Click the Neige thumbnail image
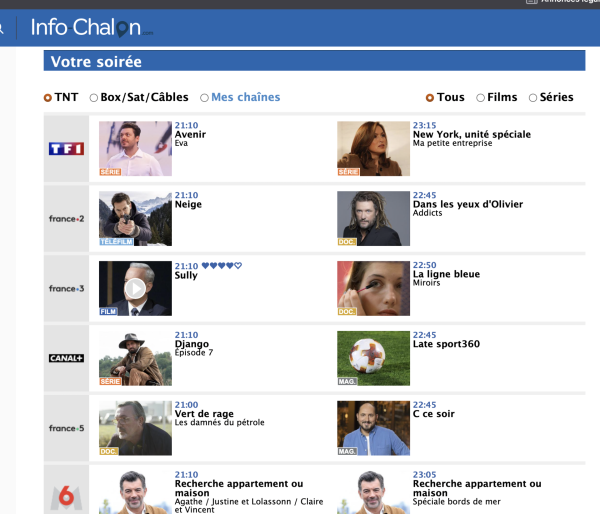Screen dimensions: 600x514 (135, 219)
